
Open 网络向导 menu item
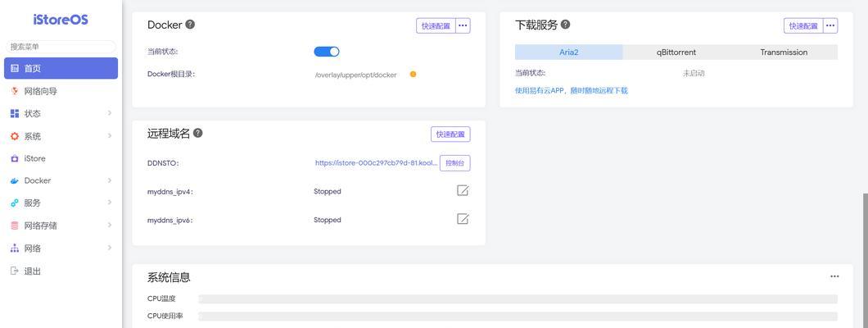61,91
